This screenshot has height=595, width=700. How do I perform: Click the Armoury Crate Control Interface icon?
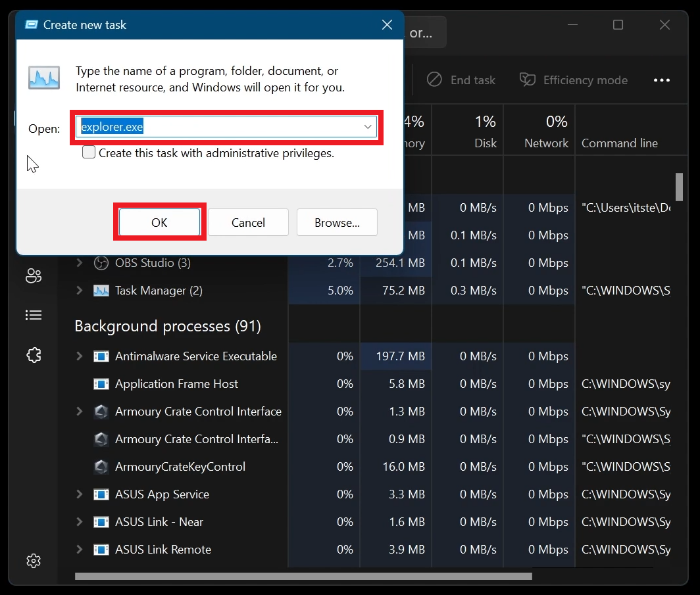point(101,411)
